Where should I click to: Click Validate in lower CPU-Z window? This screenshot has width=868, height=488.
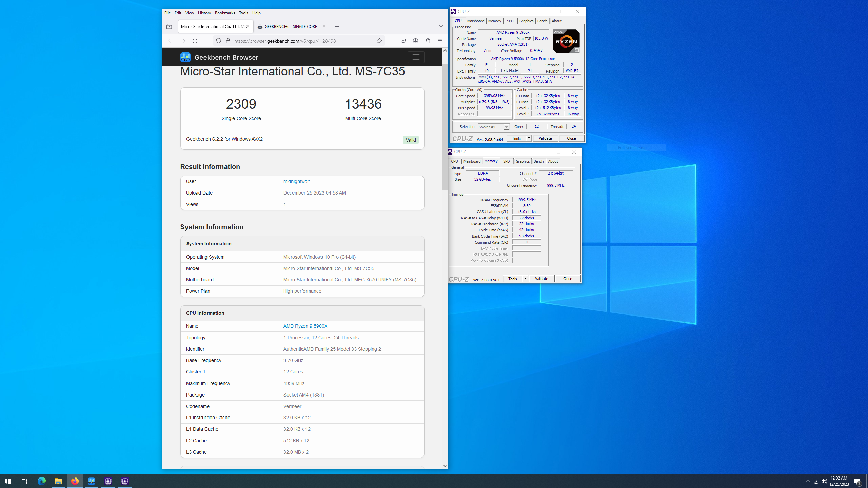click(x=541, y=279)
